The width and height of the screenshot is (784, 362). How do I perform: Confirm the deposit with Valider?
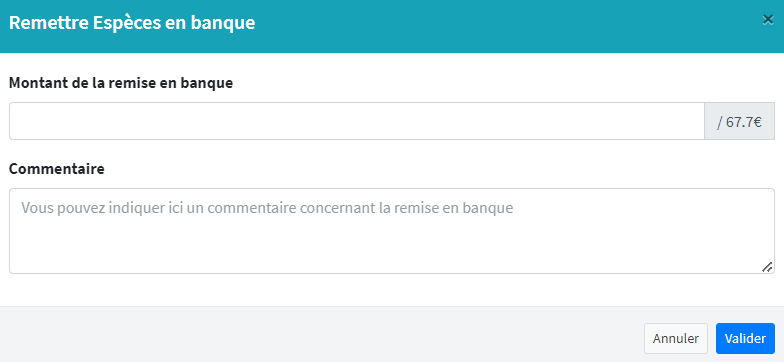(x=745, y=338)
